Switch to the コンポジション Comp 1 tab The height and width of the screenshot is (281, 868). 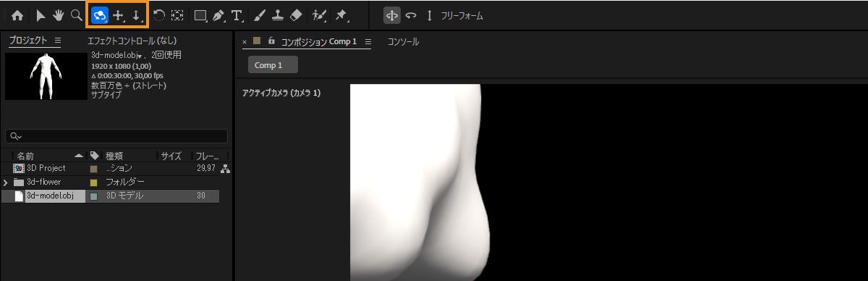319,42
